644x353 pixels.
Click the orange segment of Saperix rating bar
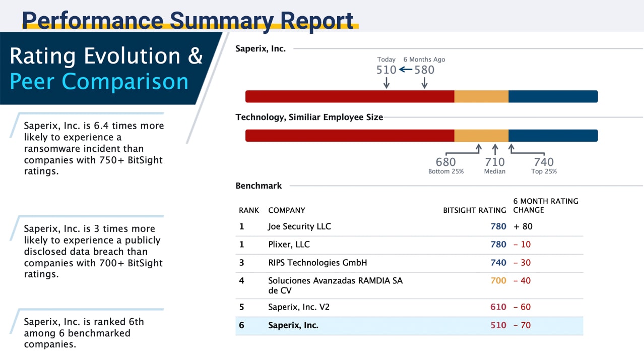481,96
